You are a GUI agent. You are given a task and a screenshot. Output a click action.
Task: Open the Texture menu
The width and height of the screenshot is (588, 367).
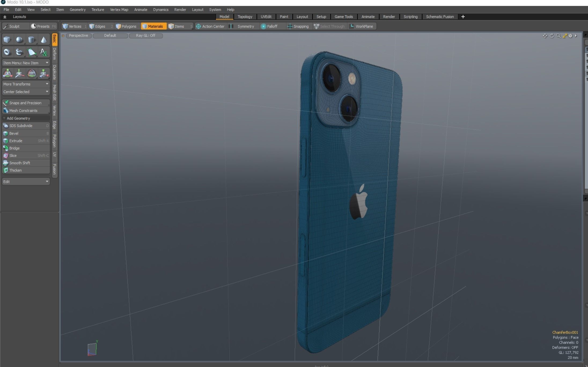click(x=98, y=9)
